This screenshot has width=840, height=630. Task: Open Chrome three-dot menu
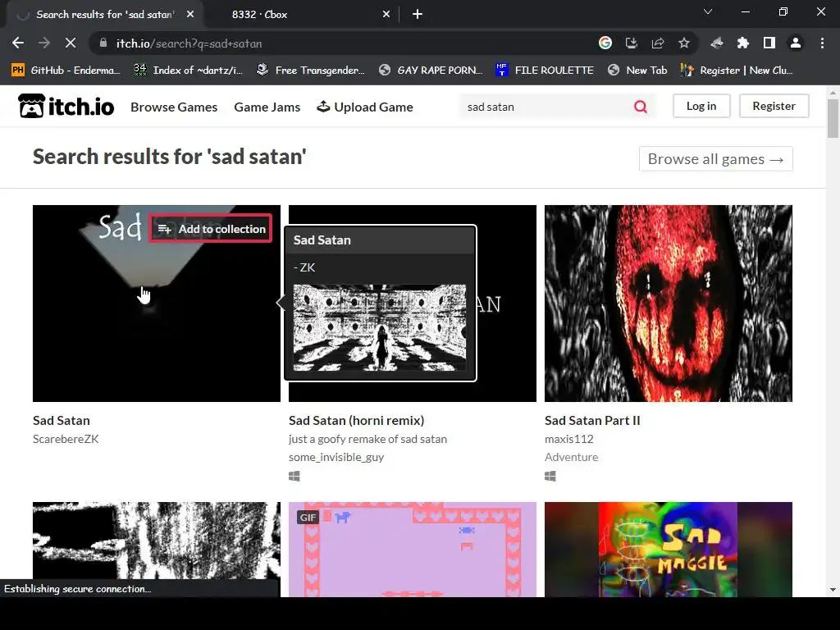tap(822, 43)
